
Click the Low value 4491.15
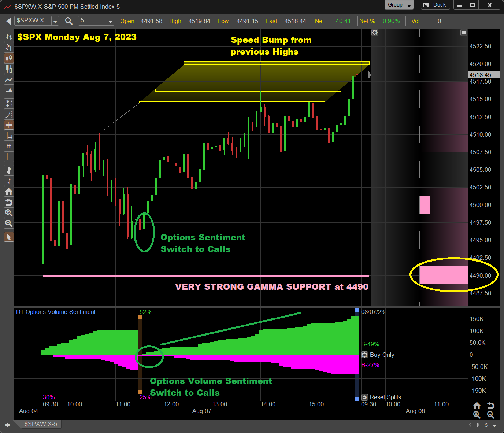(247, 21)
